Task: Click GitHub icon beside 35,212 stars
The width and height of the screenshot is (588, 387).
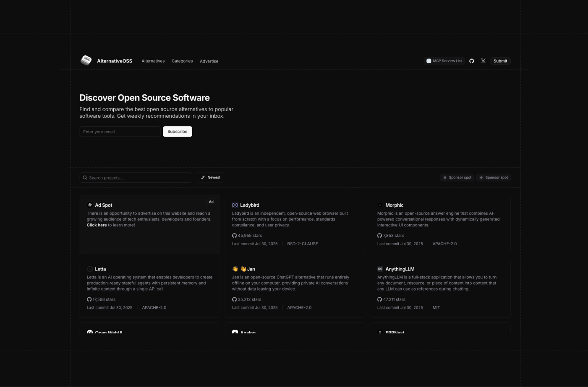Action: pos(234,299)
